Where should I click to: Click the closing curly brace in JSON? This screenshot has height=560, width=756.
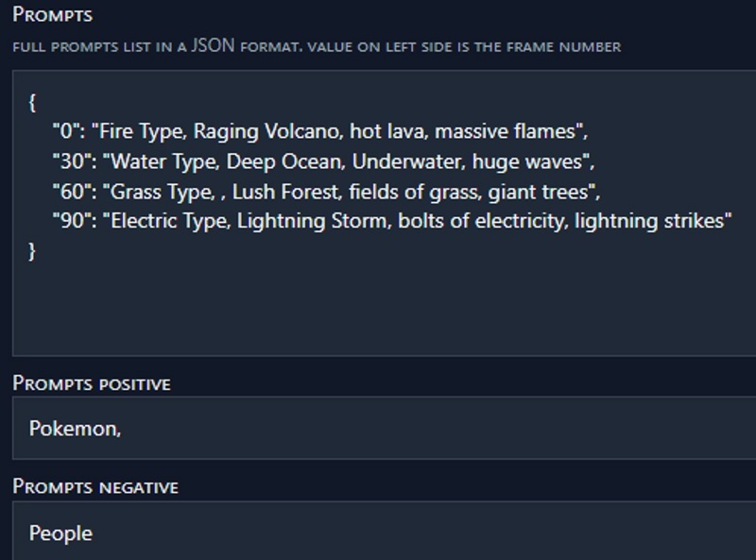point(32,251)
